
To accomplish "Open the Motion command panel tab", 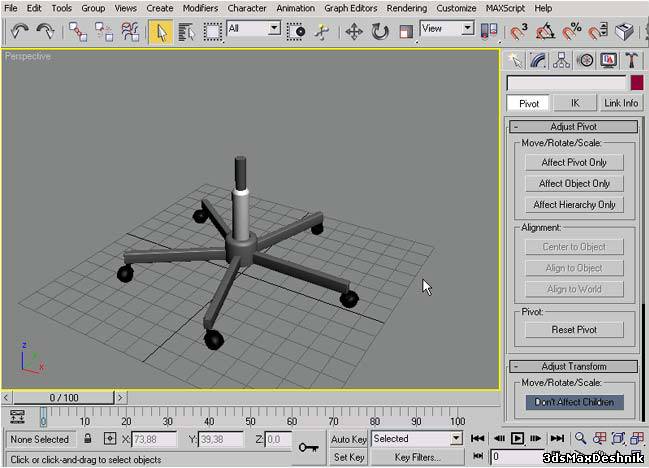I will (x=585, y=60).
